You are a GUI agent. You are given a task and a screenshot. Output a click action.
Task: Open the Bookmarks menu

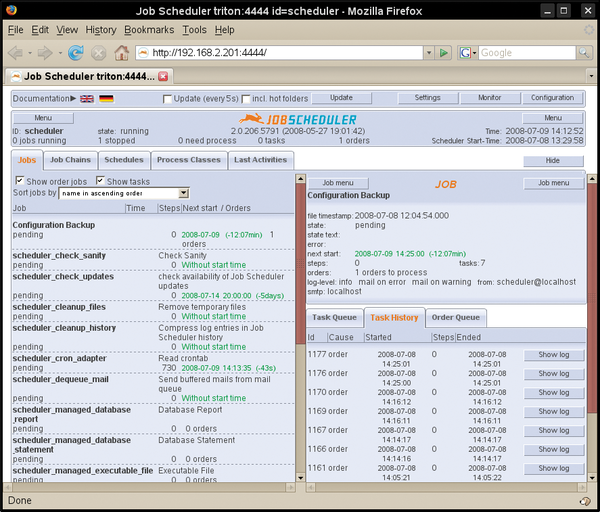(149, 30)
